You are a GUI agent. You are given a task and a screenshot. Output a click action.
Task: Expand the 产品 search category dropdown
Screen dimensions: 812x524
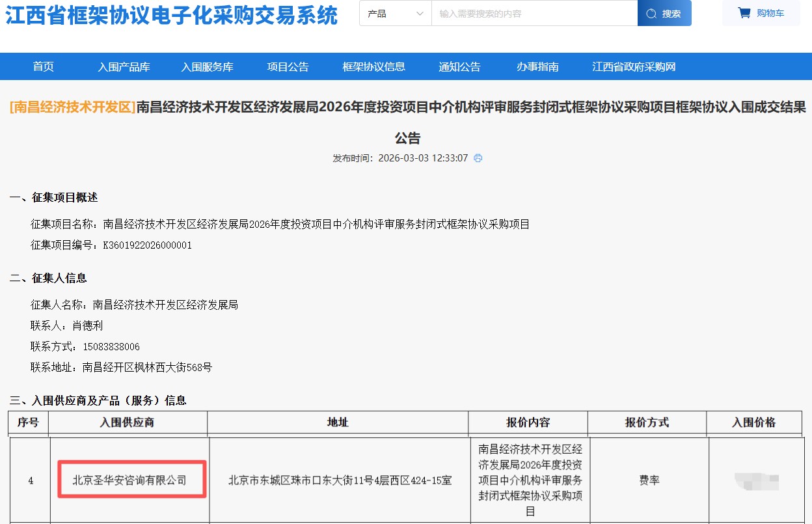pyautogui.click(x=395, y=14)
